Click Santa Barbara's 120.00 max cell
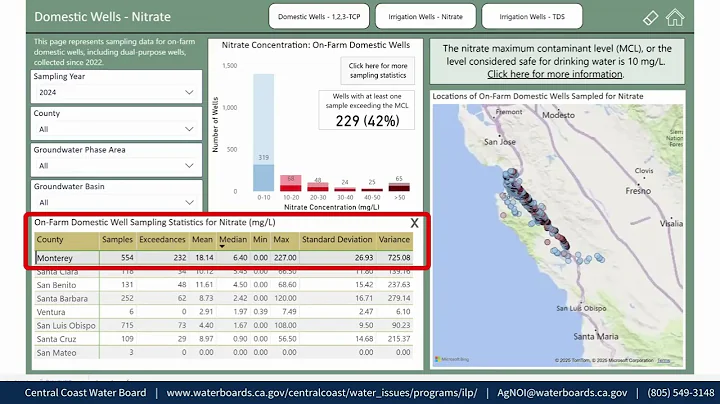This screenshot has width=720, height=404. 285,298
